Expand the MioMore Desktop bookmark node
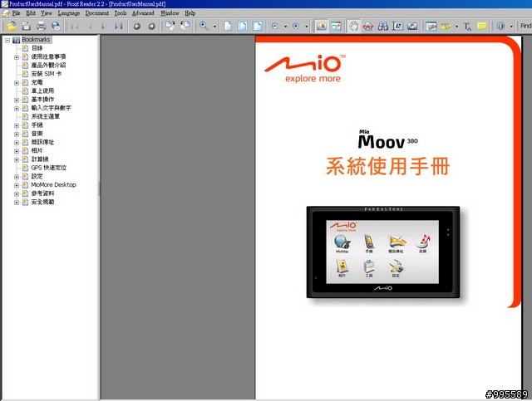This screenshot has height=401, width=532. (17, 185)
